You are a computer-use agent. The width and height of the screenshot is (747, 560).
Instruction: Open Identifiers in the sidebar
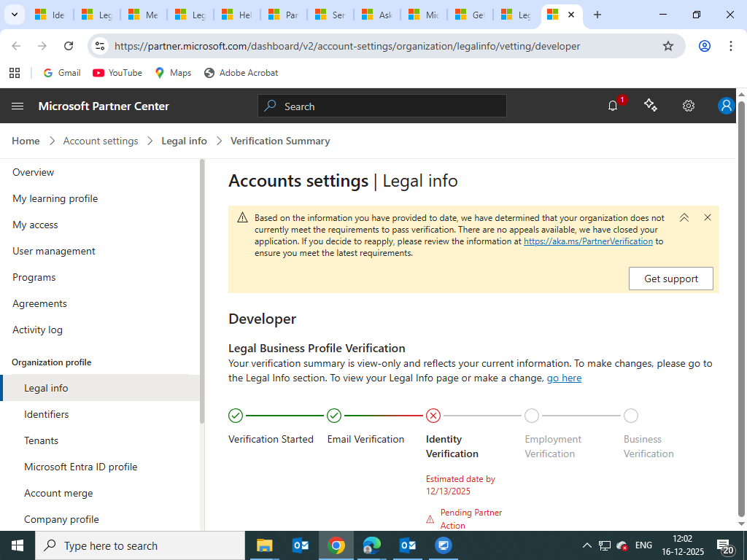click(46, 414)
